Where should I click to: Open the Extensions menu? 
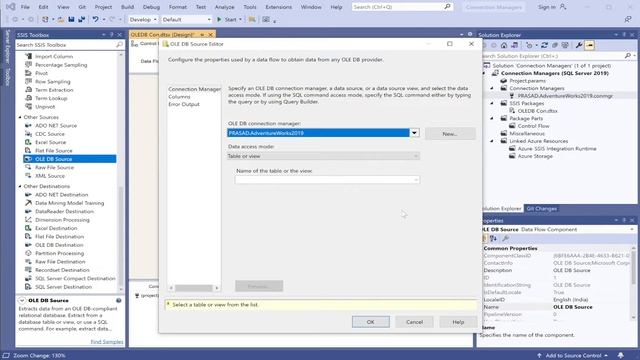[279, 7]
